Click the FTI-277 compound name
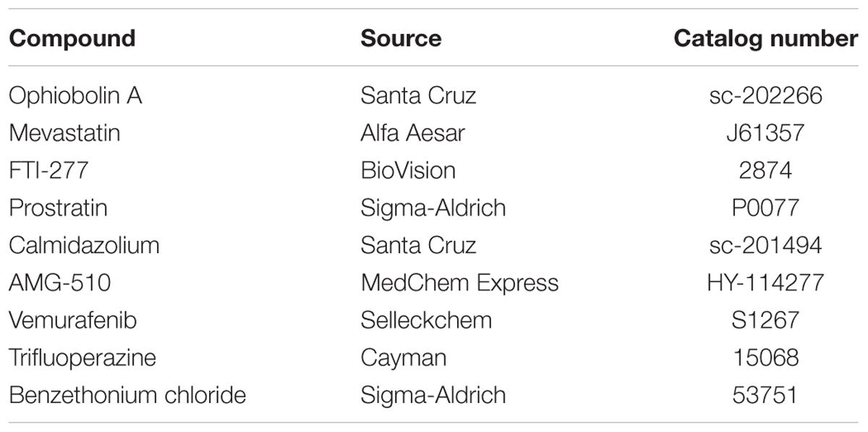 click(48, 171)
